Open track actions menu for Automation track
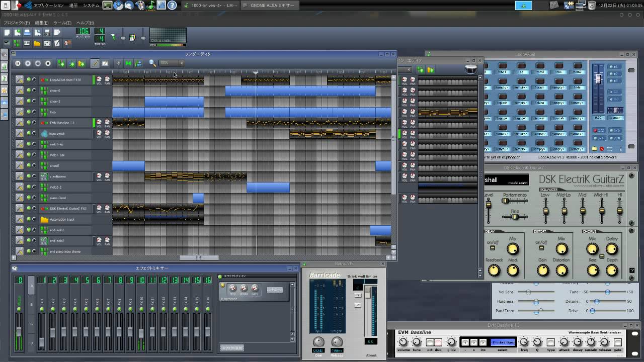Image resolution: width=644 pixels, height=362 pixels. pyautogui.click(x=19, y=219)
